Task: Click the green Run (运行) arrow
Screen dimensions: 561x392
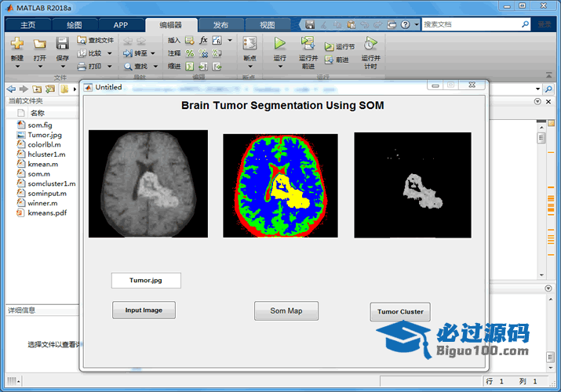Action: (280, 44)
